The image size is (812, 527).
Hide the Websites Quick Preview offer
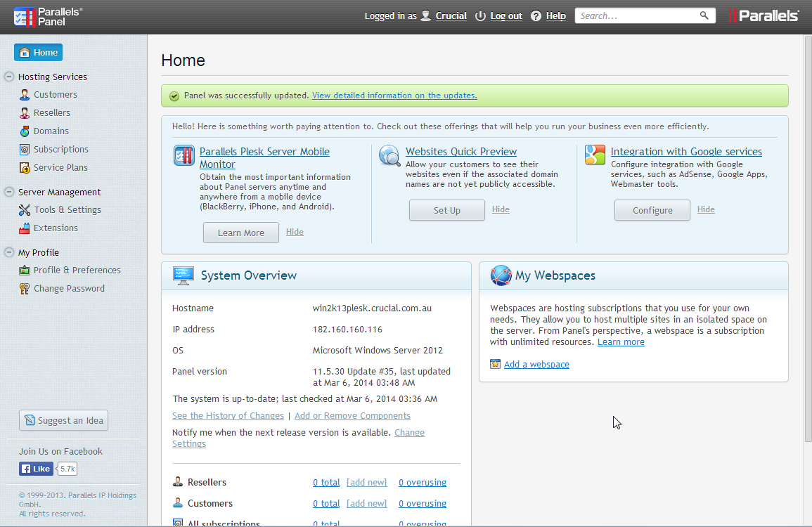click(x=501, y=209)
